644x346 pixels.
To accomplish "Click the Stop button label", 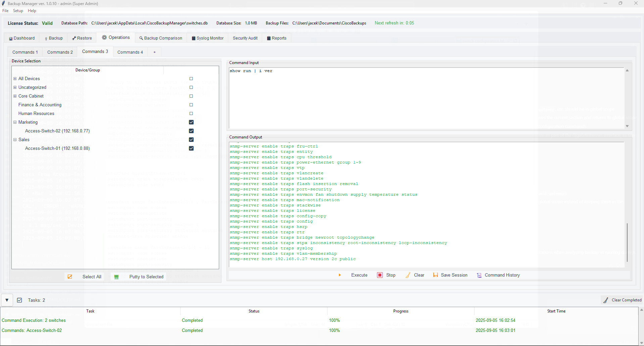I will pos(391,275).
